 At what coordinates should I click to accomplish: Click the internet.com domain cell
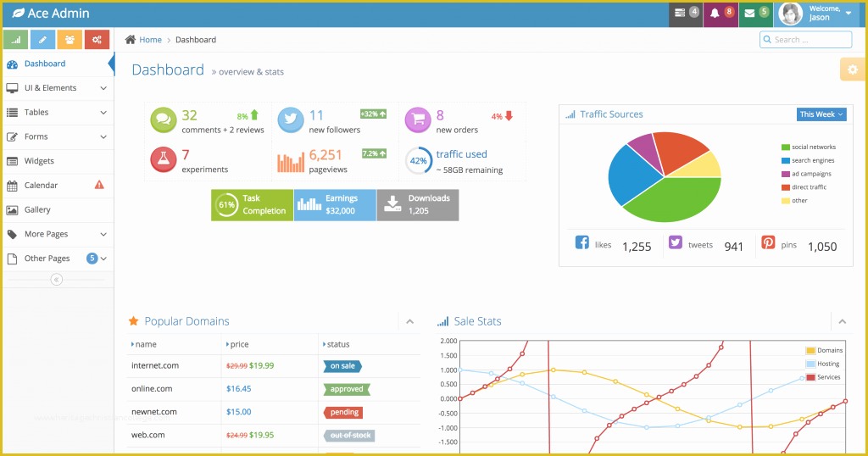pos(155,365)
